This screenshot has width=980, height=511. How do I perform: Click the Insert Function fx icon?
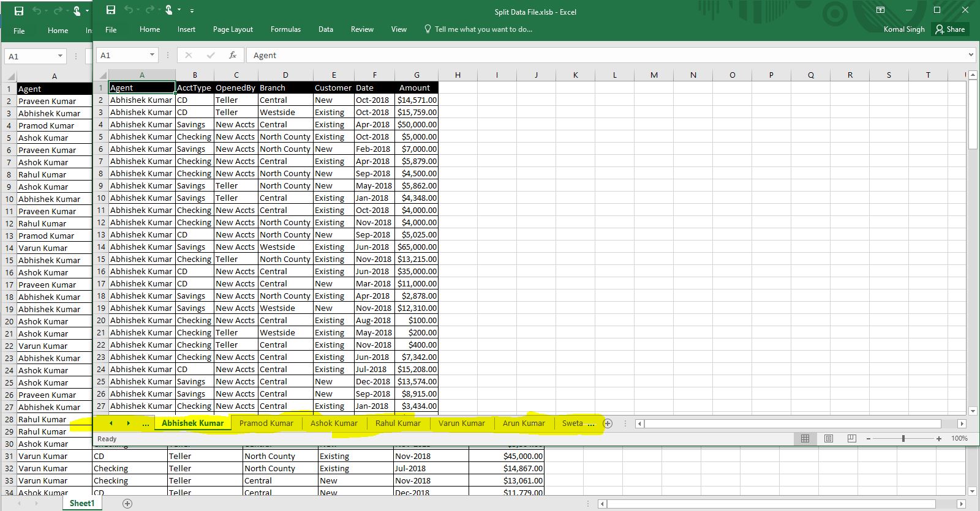(x=233, y=55)
